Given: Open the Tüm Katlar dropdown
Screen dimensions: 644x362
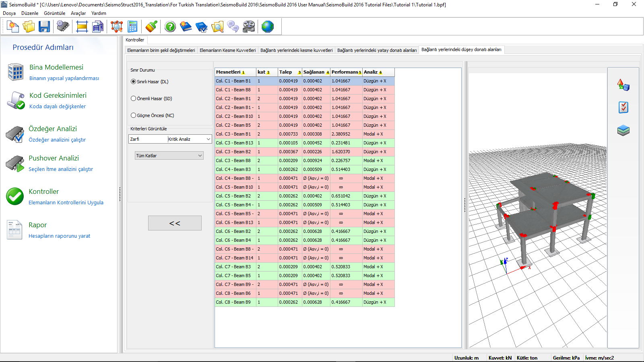Looking at the screenshot, I should (169, 156).
